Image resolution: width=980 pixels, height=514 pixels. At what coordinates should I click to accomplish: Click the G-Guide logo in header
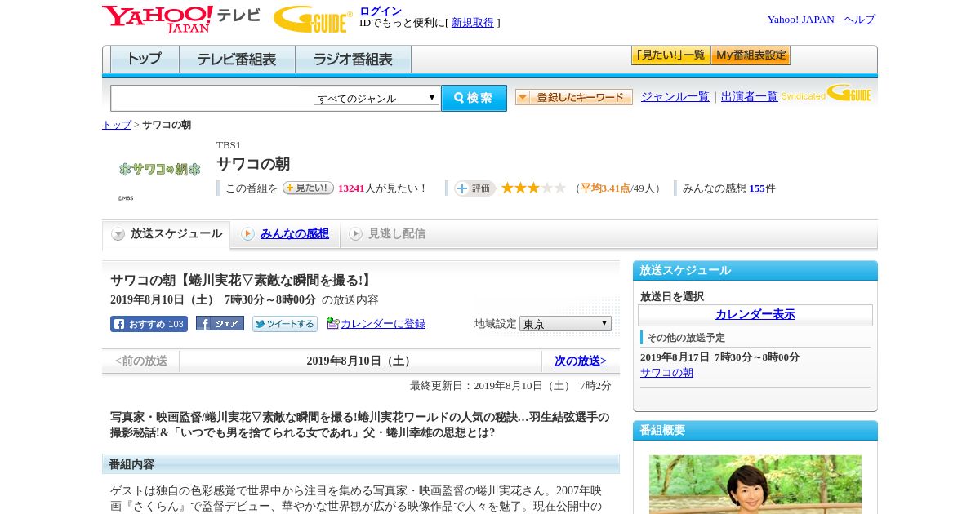click(x=313, y=19)
